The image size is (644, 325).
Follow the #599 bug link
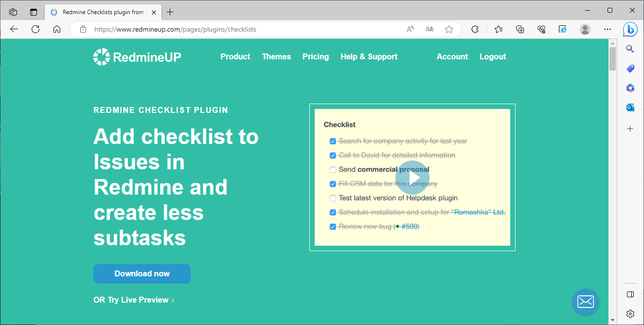click(410, 226)
